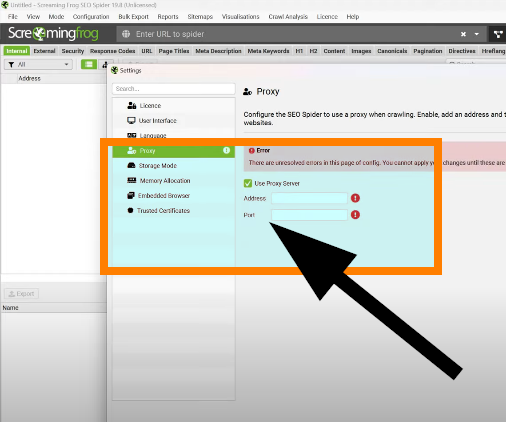Click the Address column header

29,78
